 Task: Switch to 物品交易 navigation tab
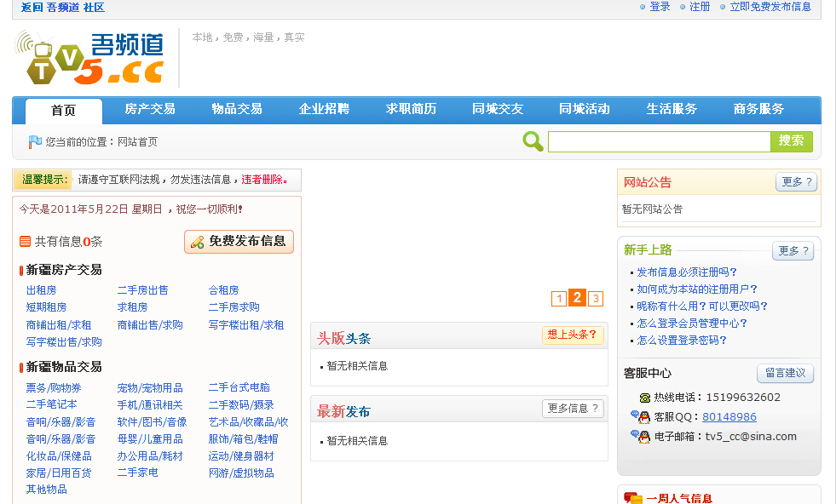(x=237, y=109)
